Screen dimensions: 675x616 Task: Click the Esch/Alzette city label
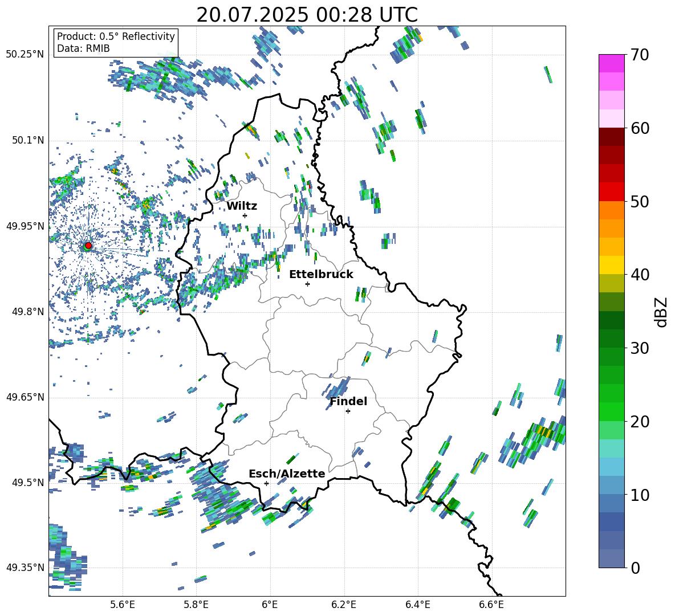pos(287,474)
